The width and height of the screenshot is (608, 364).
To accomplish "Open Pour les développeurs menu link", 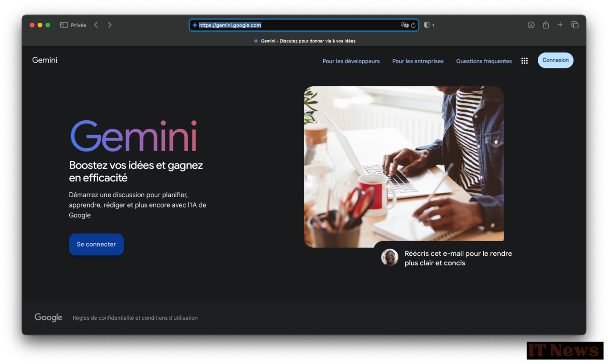I will coord(351,61).
